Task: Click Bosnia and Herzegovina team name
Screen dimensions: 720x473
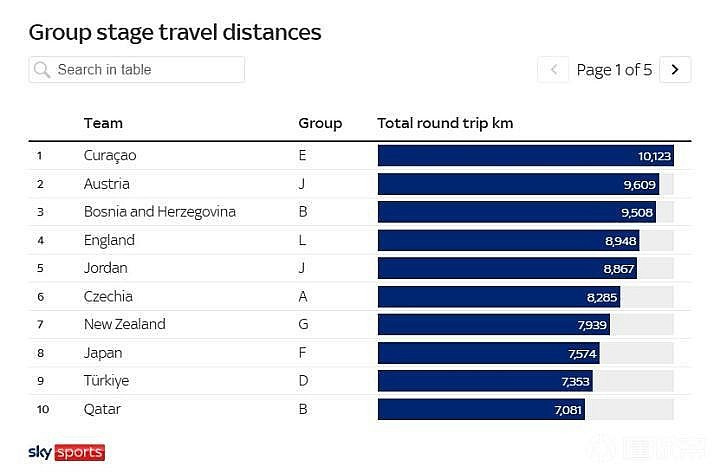Action: coord(160,212)
